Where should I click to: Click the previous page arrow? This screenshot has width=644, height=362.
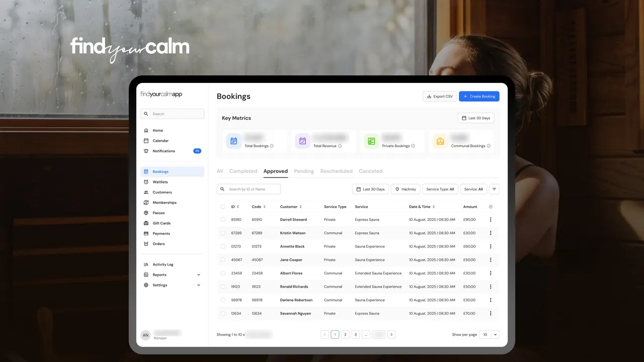[x=325, y=334]
